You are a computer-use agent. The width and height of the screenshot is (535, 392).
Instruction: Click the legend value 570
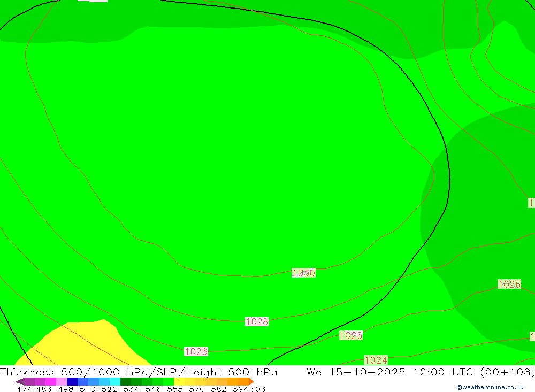196,389
